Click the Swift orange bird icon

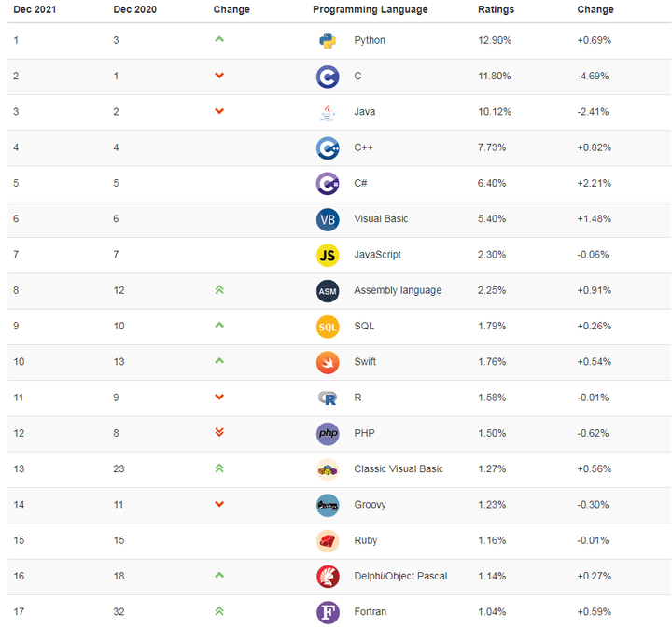pos(327,362)
